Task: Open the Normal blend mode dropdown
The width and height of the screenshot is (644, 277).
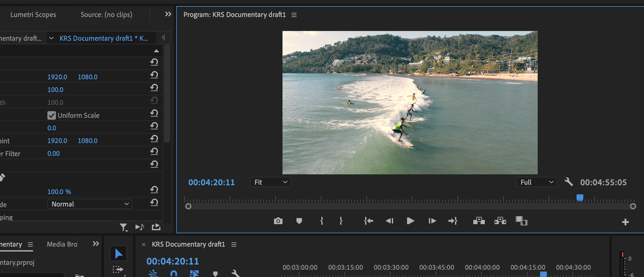Action: (x=90, y=204)
